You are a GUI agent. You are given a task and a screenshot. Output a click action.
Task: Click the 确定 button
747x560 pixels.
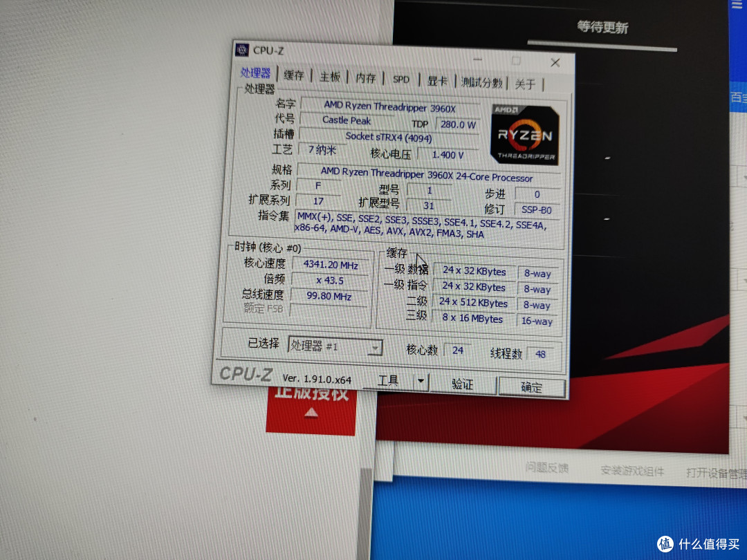[532, 387]
